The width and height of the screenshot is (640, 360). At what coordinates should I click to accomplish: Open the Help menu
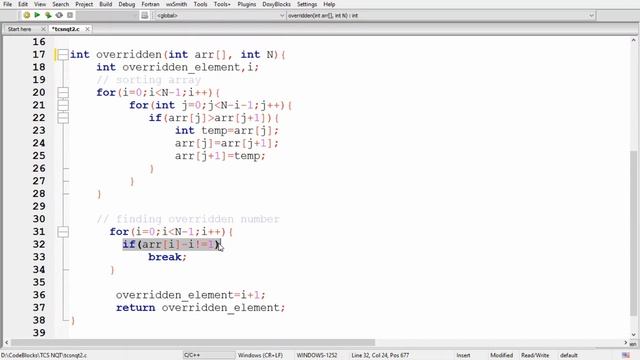(329, 4)
